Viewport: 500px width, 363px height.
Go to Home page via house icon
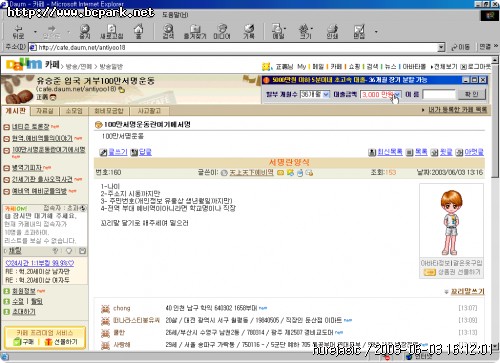click(138, 31)
